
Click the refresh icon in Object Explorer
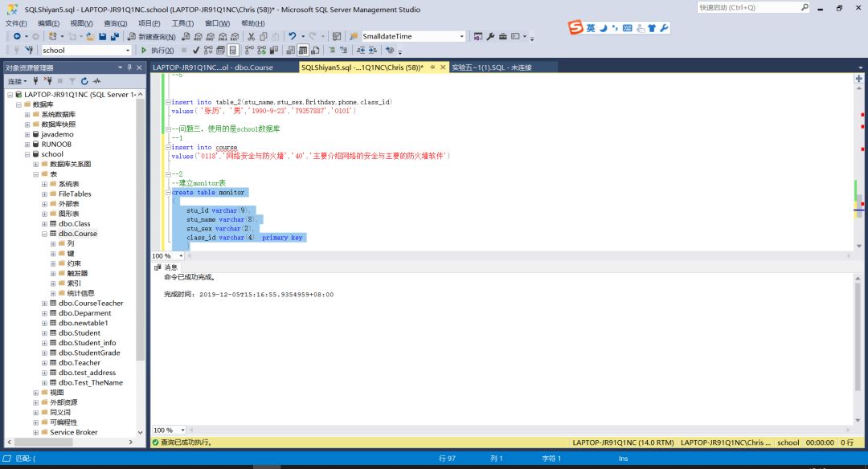pos(84,81)
